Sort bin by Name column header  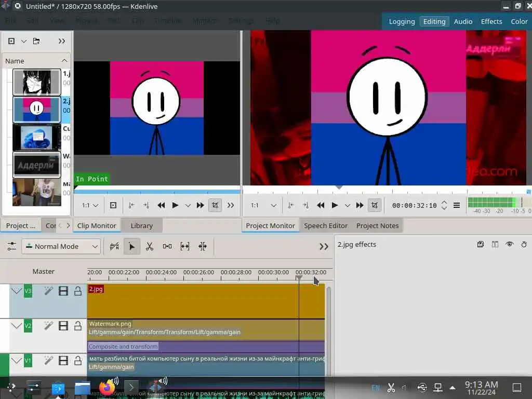36,61
